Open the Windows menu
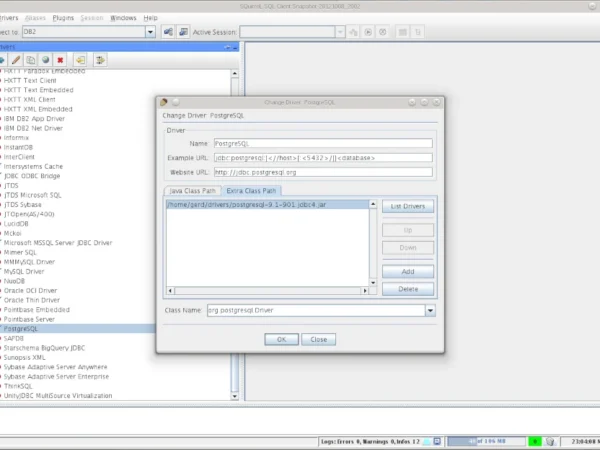600x450 pixels. point(123,18)
